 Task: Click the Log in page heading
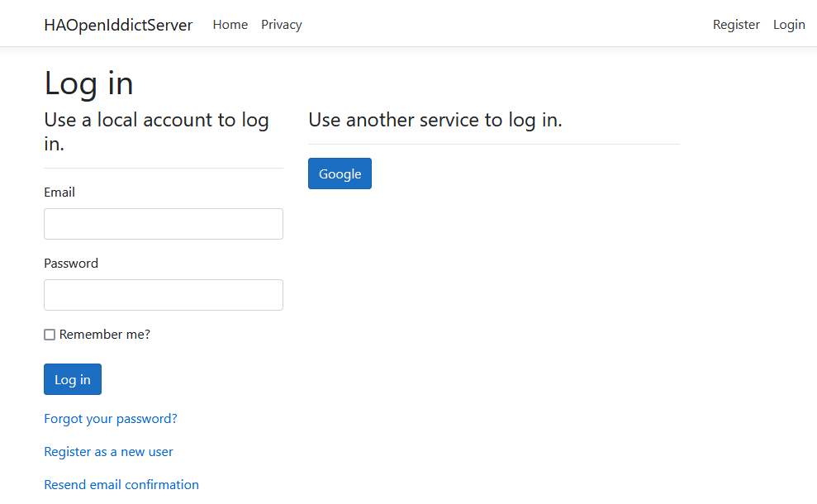click(88, 83)
